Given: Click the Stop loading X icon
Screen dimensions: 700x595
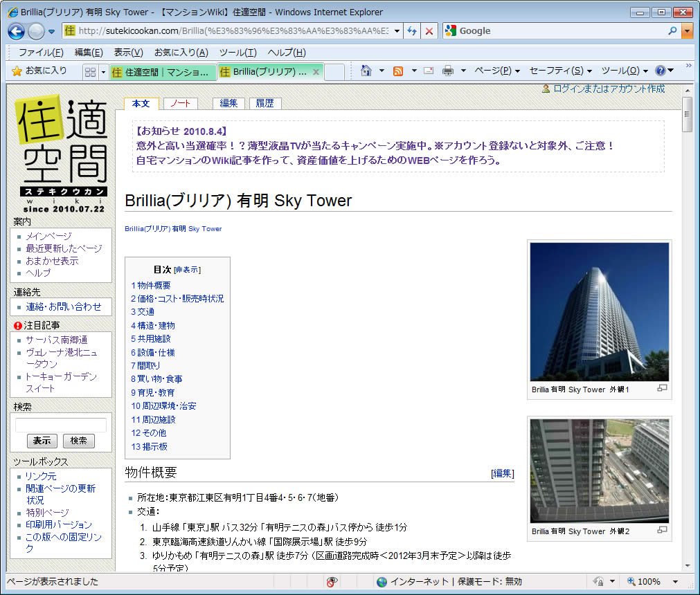Looking at the screenshot, I should tap(429, 31).
